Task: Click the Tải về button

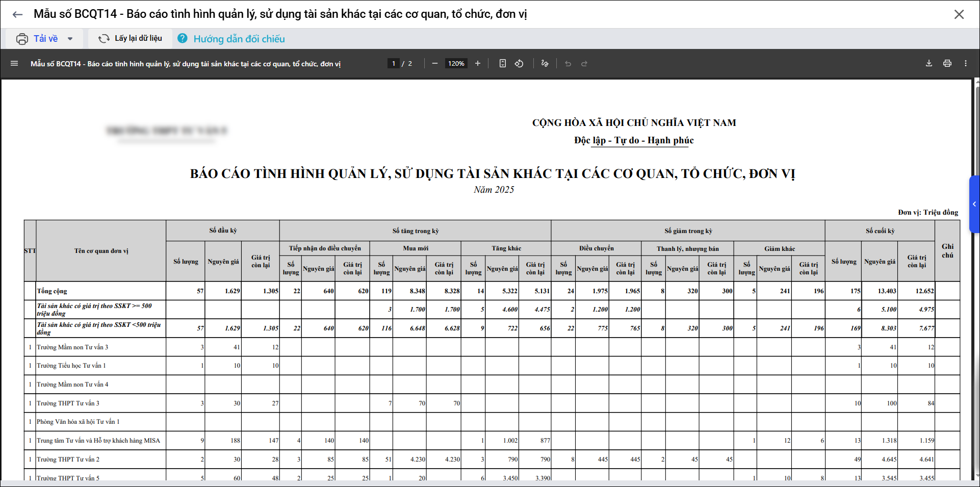Action: pyautogui.click(x=38, y=39)
